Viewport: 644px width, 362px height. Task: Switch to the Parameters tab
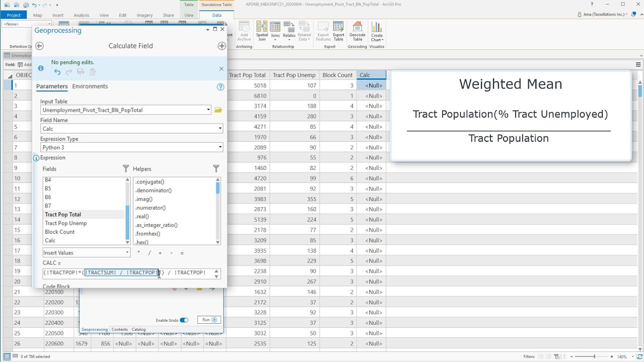(52, 86)
